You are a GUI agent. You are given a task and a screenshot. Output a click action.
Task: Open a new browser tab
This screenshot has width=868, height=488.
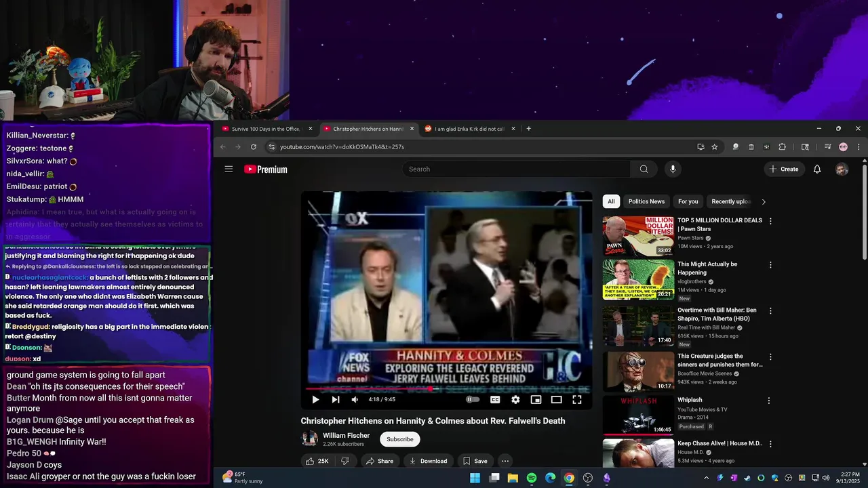click(529, 129)
